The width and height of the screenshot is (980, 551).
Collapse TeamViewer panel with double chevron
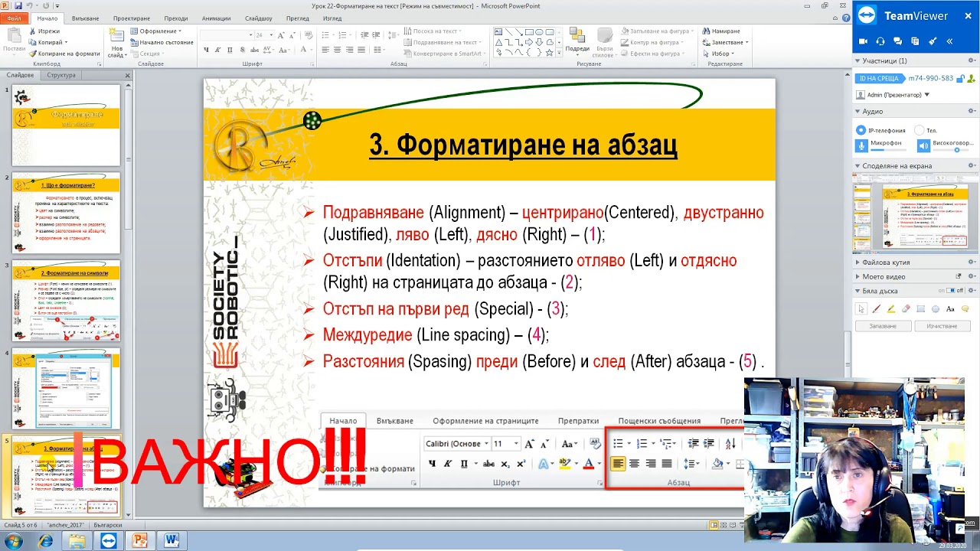(x=950, y=41)
